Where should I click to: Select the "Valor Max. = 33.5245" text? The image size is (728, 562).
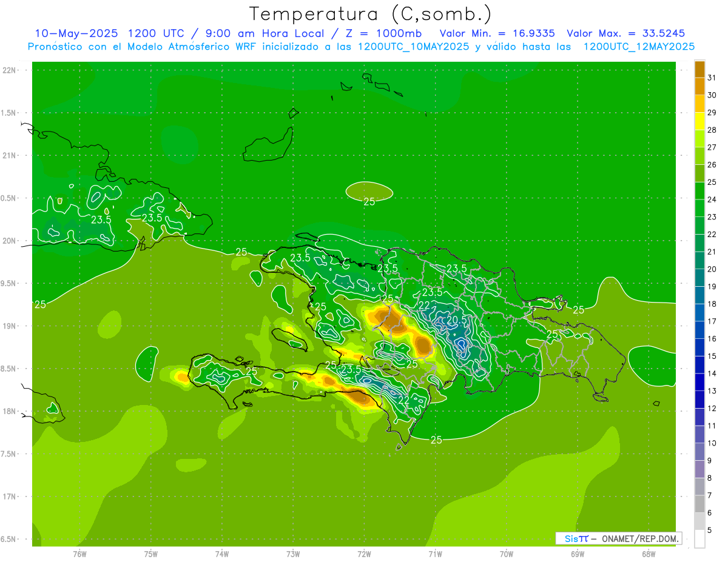(625, 33)
